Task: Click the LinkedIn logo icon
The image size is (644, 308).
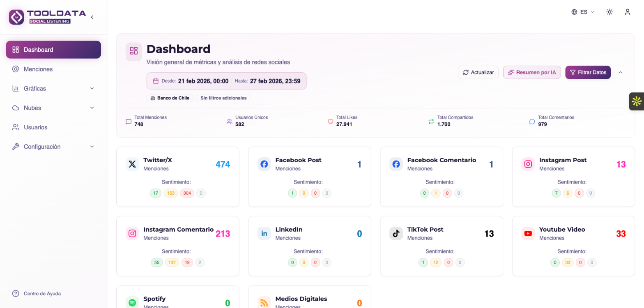Action: [264, 234]
